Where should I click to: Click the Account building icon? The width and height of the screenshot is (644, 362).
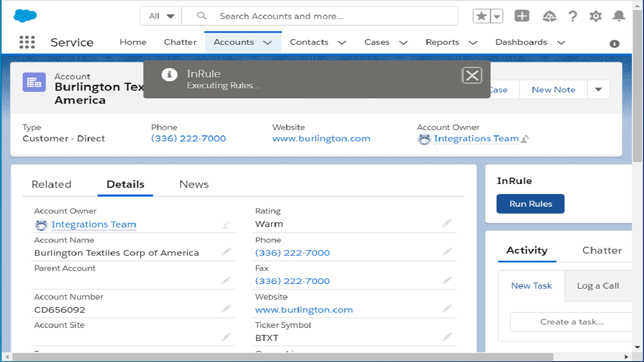point(34,82)
